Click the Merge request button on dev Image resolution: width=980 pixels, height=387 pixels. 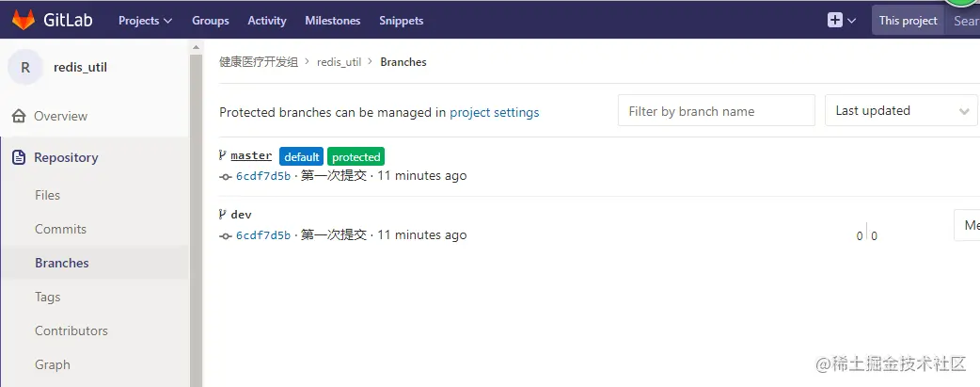coord(967,225)
